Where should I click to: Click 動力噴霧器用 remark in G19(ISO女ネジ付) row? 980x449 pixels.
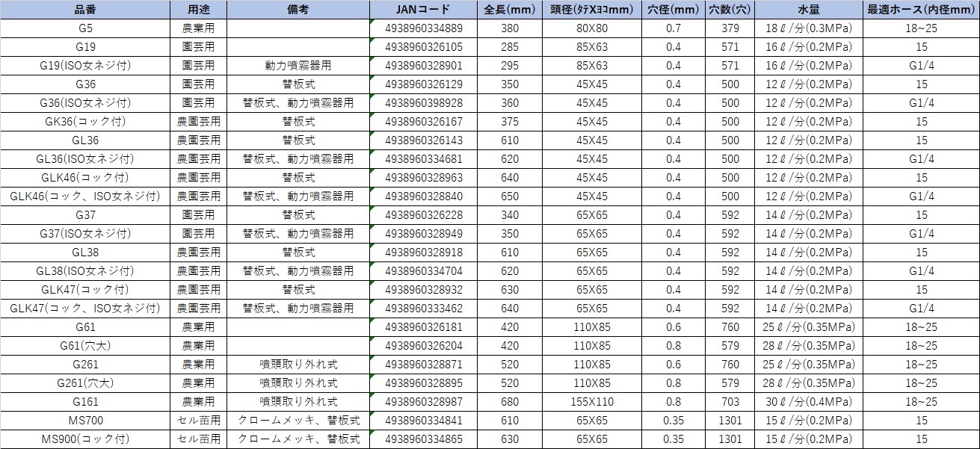pyautogui.click(x=298, y=66)
